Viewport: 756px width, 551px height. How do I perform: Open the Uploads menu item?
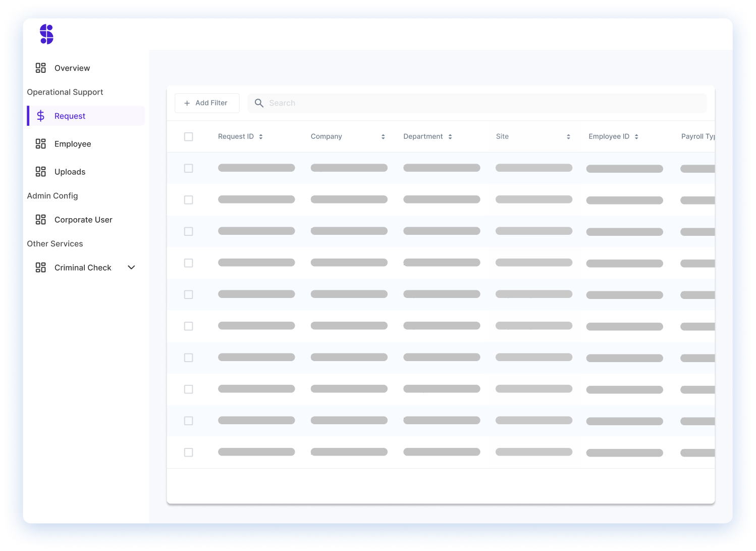[x=70, y=172]
